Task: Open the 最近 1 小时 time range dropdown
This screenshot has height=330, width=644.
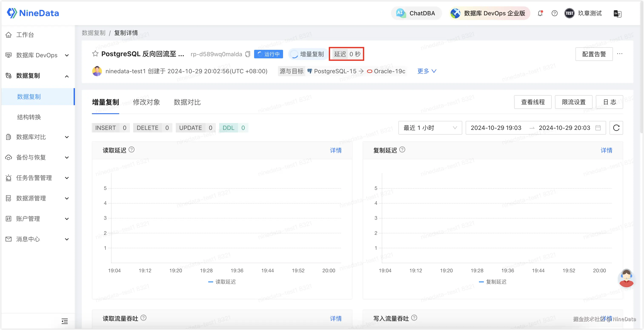Action: tap(430, 128)
